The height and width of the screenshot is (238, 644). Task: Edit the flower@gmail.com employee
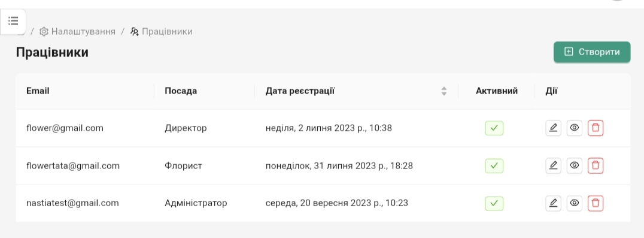(x=553, y=128)
